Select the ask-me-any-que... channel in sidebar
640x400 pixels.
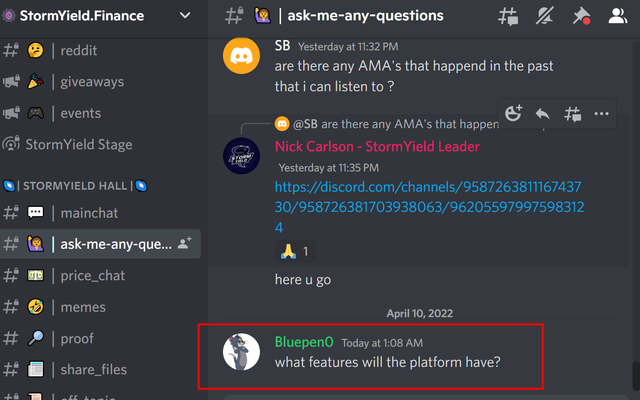click(x=100, y=244)
